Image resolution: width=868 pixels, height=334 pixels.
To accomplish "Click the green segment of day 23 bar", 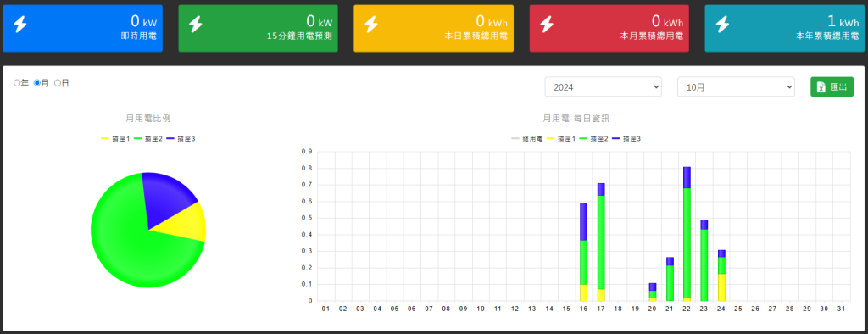I will coord(704,265).
